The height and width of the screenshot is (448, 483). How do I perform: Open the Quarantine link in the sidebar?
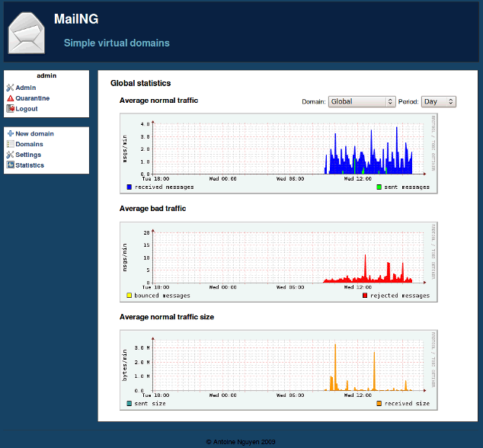33,98
